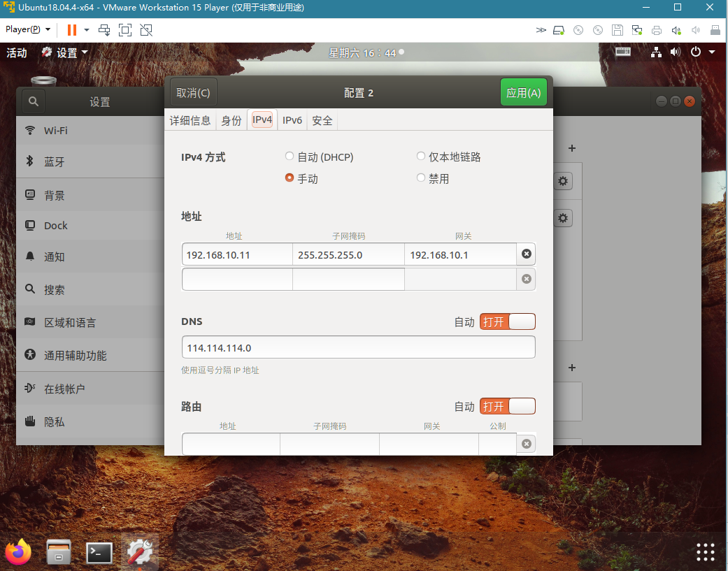This screenshot has height=571, width=728.
Task: Click the wired network status icon in top bar
Action: [656, 52]
